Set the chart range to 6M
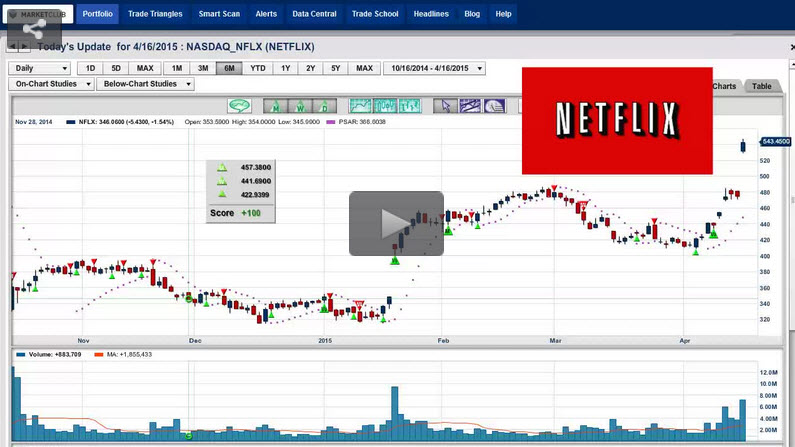795x447 pixels. pyautogui.click(x=229, y=69)
